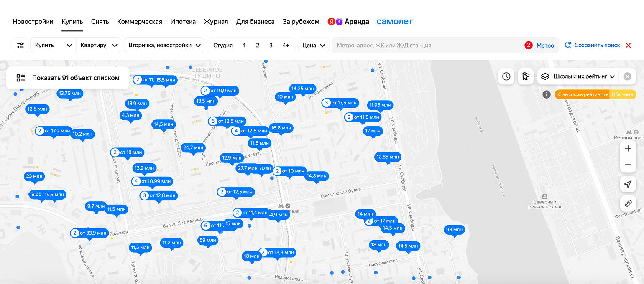The height and width of the screenshot is (284, 644).
Task: Toggle the Студия room filter
Action: tap(223, 45)
